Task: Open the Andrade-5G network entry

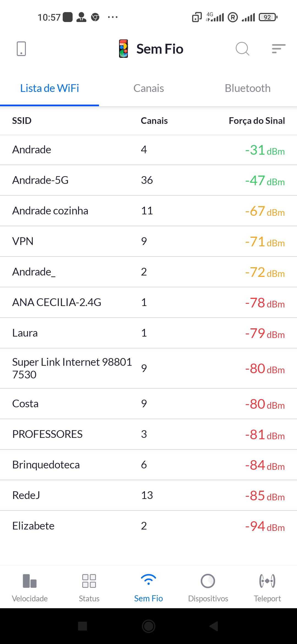Action: [148, 180]
